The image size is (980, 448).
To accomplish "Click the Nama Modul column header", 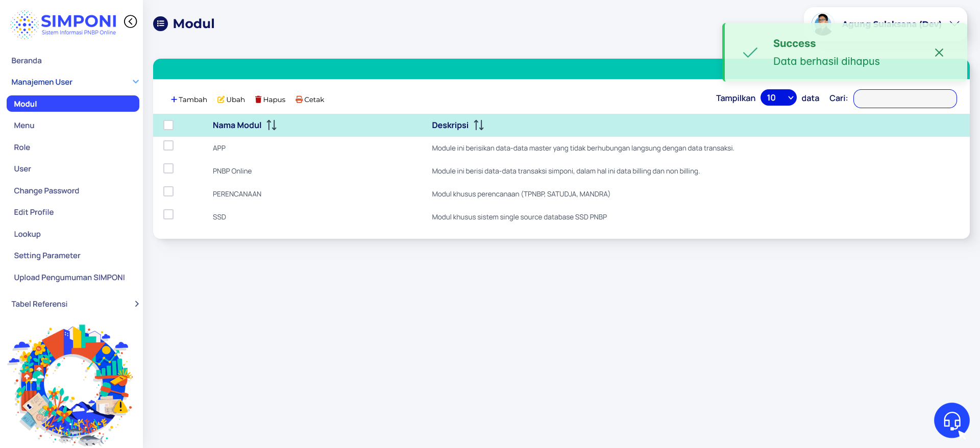I will [237, 125].
